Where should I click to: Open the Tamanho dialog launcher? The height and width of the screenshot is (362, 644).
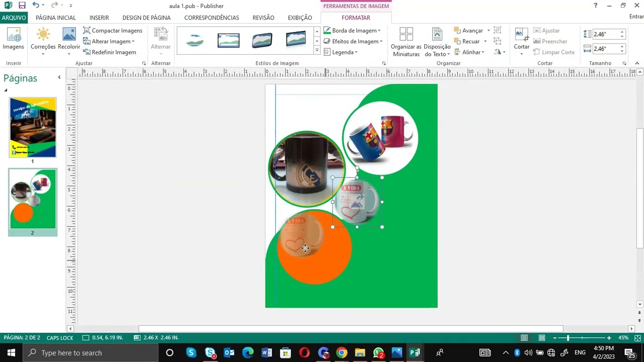624,63
